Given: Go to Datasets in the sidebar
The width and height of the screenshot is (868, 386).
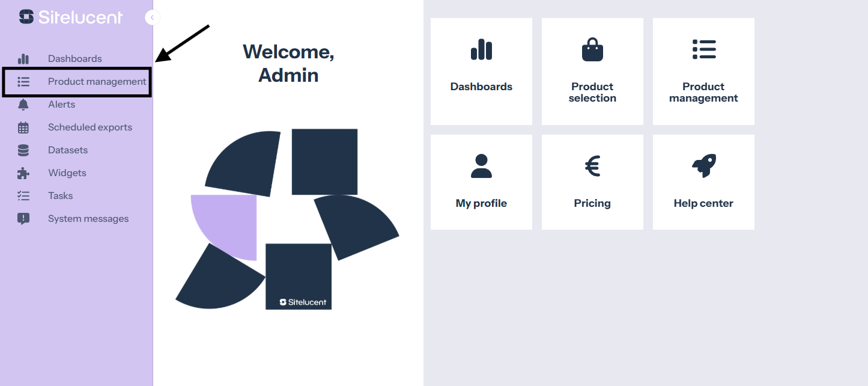Looking at the screenshot, I should pyautogui.click(x=68, y=150).
